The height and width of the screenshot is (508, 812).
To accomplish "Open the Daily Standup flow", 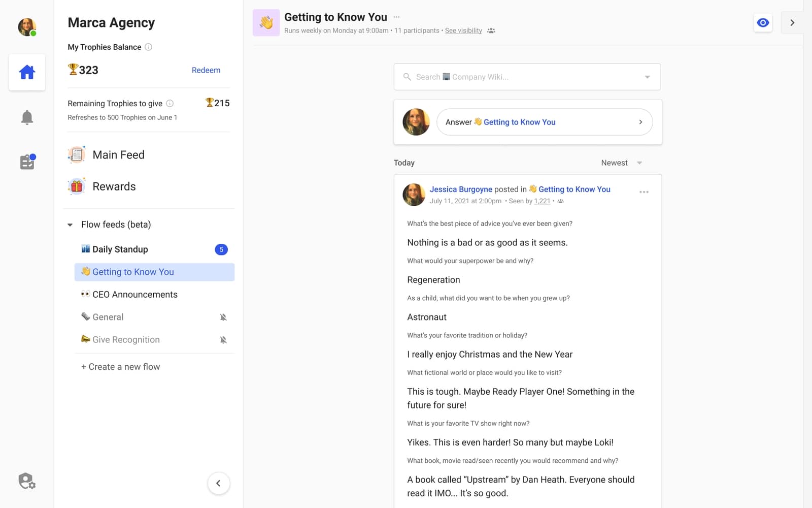I will coord(120,249).
